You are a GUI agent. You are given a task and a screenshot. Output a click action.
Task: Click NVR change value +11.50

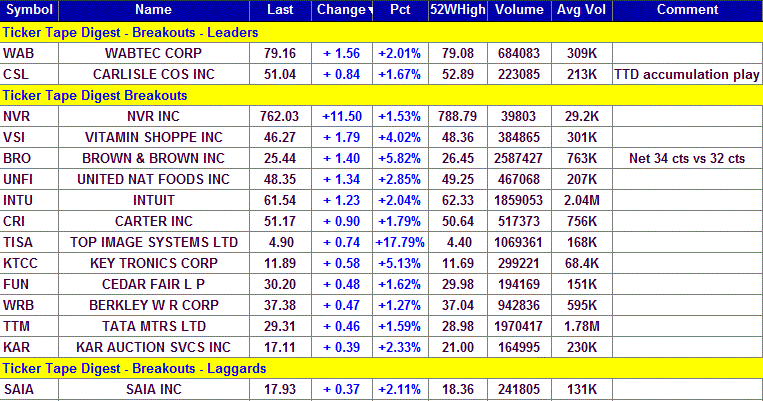[342, 116]
